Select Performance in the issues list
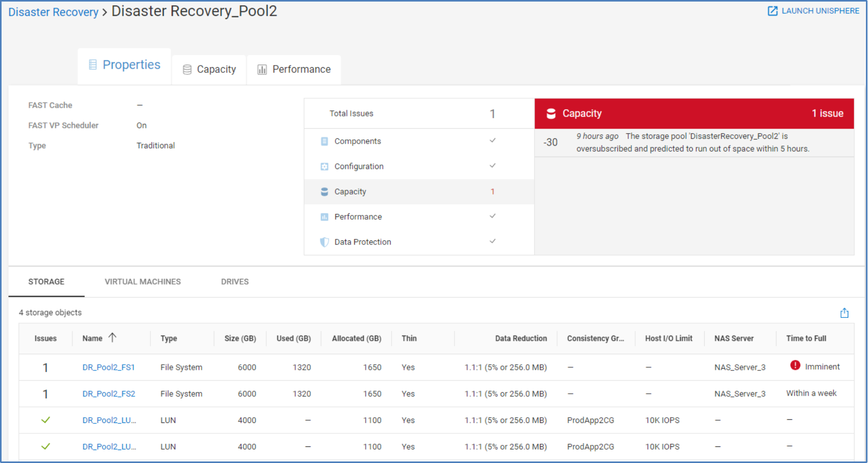868x463 pixels. coord(419,217)
